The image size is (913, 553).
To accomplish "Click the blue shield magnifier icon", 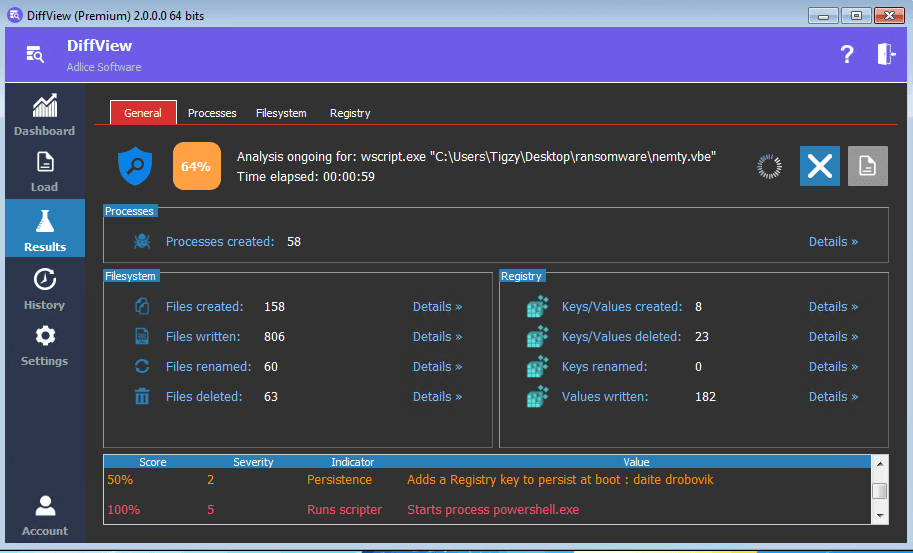I will pos(135,166).
